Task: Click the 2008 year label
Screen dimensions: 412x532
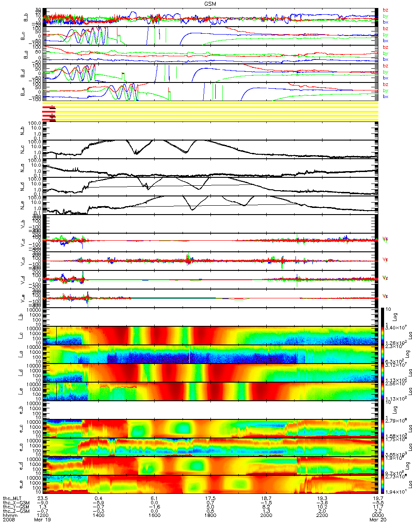Action: tap(8, 520)
